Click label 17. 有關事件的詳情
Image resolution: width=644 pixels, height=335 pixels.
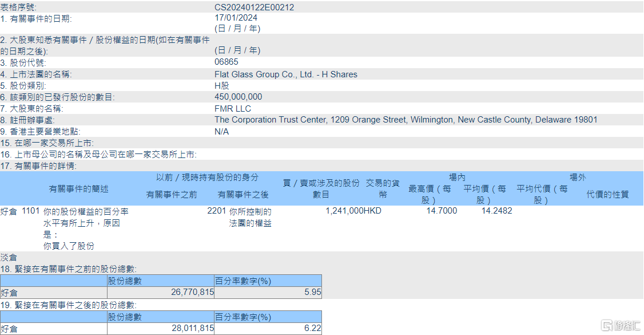(x=39, y=166)
